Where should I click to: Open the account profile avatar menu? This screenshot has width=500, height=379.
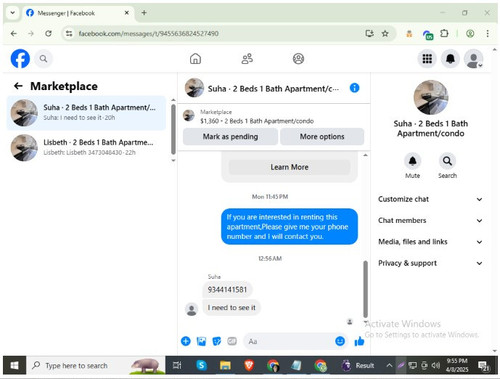pyautogui.click(x=473, y=59)
